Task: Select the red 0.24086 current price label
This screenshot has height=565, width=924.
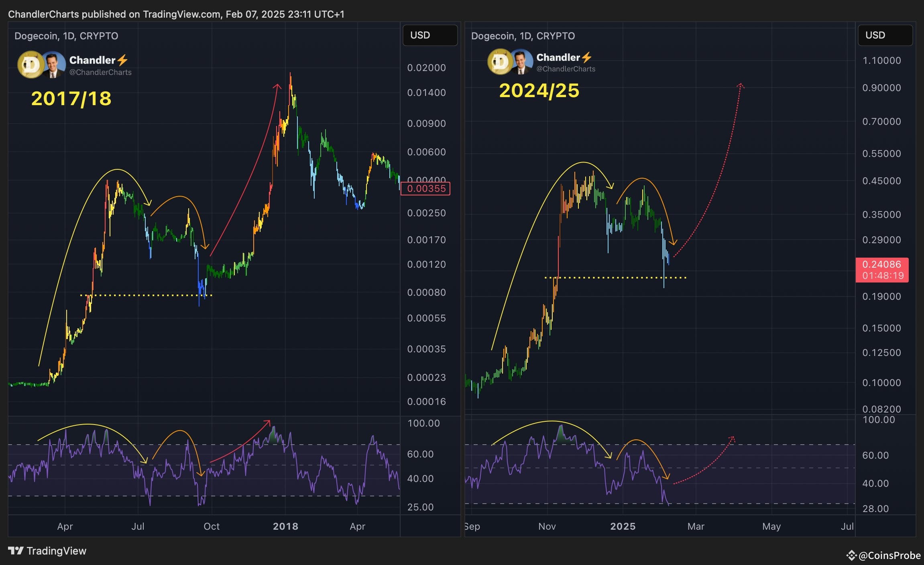Action: [x=882, y=264]
